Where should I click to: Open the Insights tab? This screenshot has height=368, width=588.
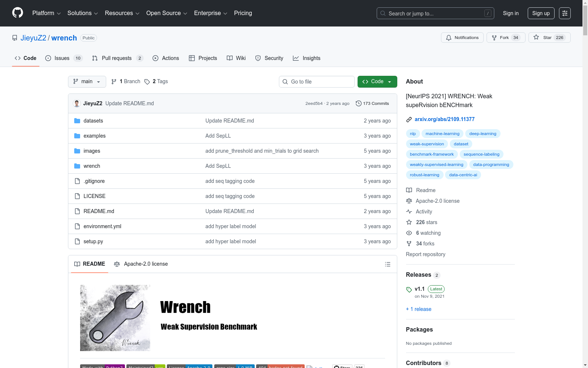coord(306,58)
